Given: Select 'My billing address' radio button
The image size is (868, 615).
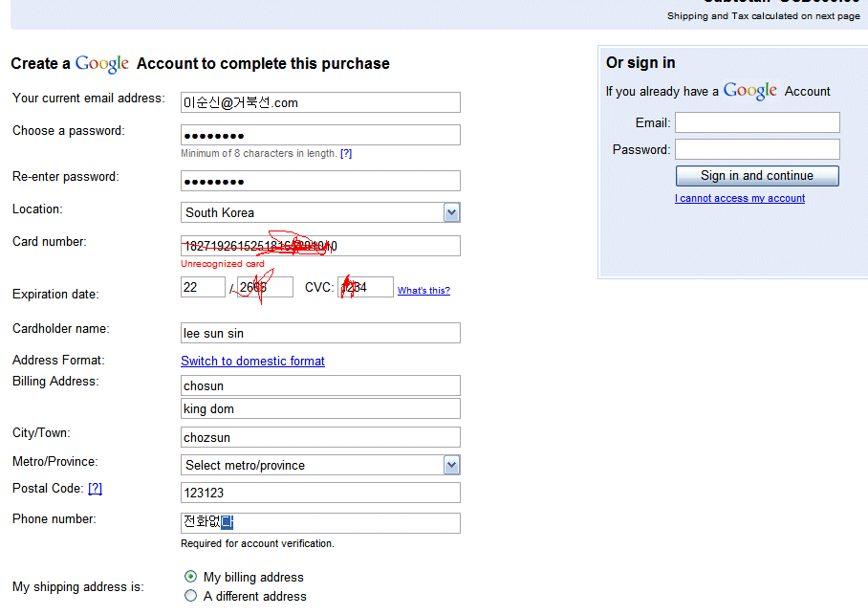Looking at the screenshot, I should coord(191,577).
